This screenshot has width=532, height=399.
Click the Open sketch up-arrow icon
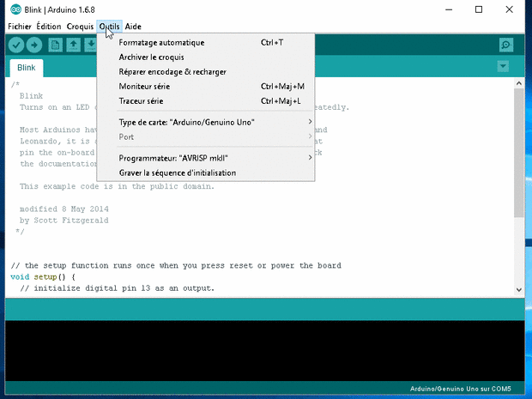pyautogui.click(x=73, y=45)
